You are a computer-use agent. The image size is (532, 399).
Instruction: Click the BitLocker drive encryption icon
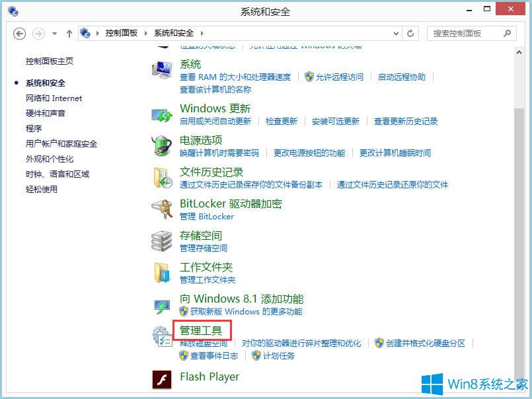click(x=162, y=209)
